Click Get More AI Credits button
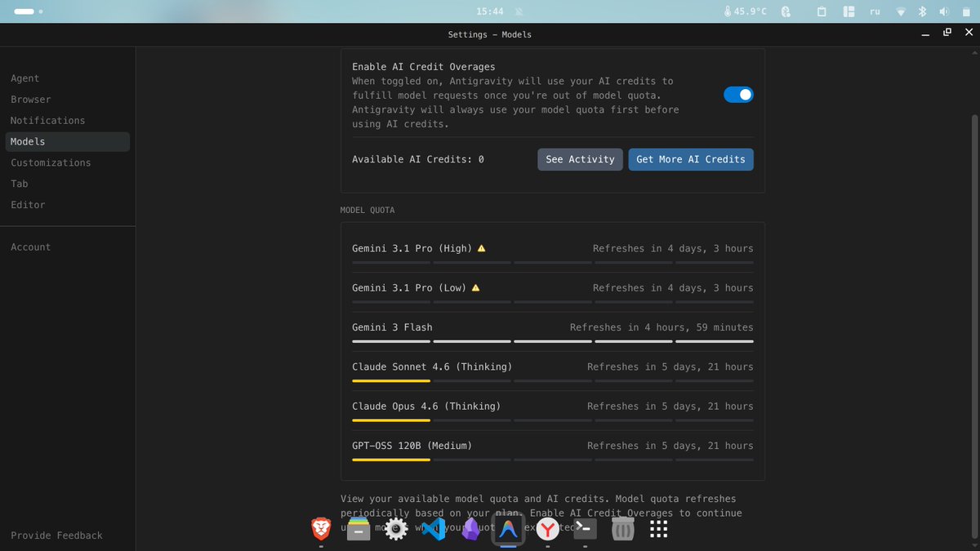Image resolution: width=980 pixels, height=551 pixels. (x=691, y=159)
